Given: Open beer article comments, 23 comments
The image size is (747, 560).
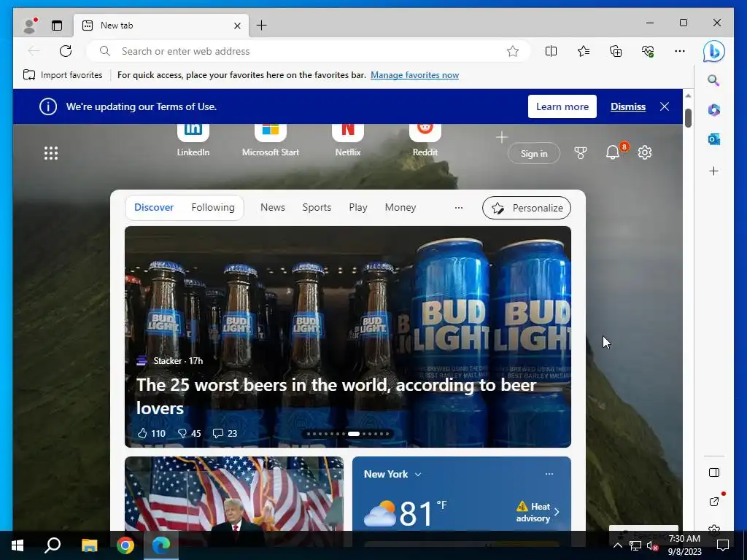Looking at the screenshot, I should (x=225, y=433).
